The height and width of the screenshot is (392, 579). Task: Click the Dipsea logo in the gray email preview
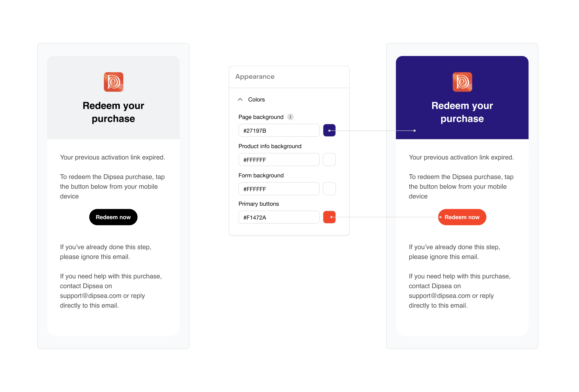[113, 82]
